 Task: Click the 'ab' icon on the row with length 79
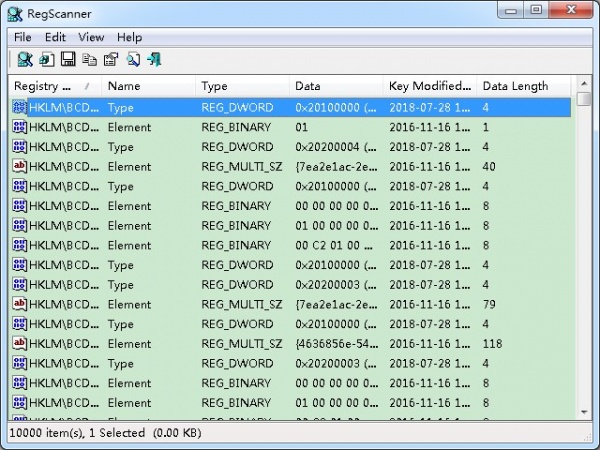pyautogui.click(x=20, y=304)
